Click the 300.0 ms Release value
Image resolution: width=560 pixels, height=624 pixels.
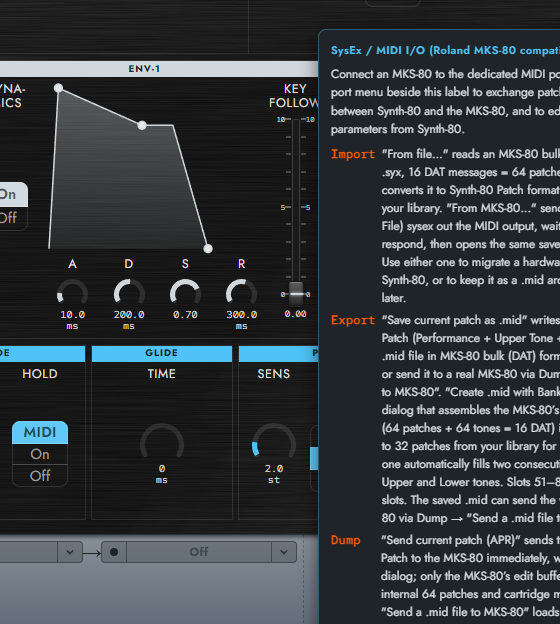pos(242,320)
